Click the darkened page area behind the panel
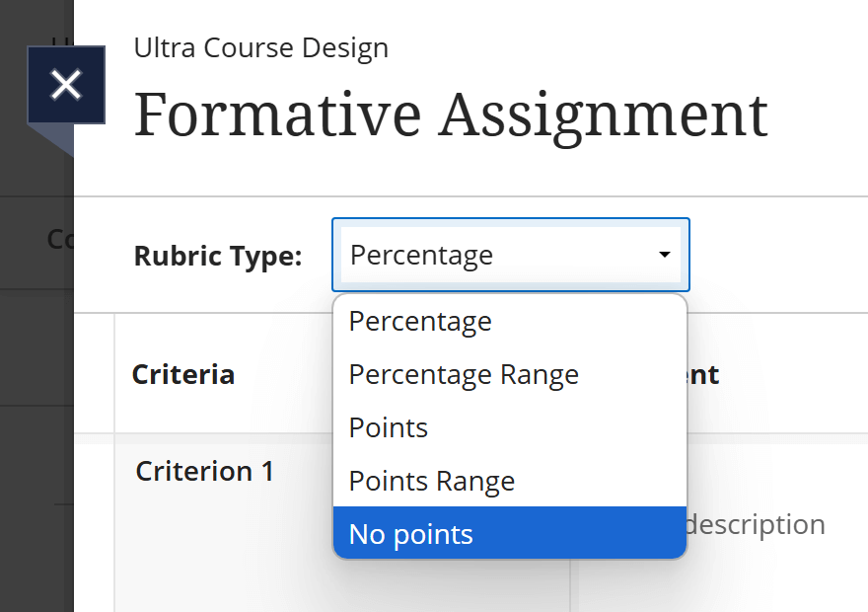Screen dimensions: 868x612 pos(36,395)
